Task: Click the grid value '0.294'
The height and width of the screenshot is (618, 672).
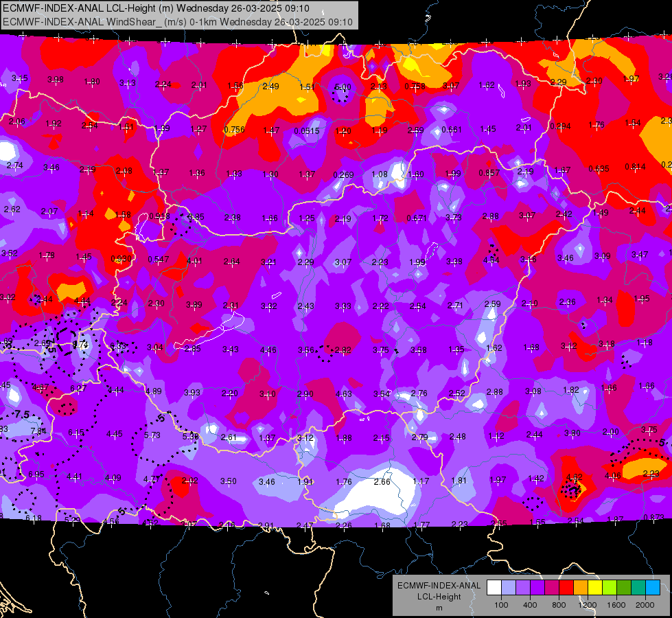Action: (560, 126)
